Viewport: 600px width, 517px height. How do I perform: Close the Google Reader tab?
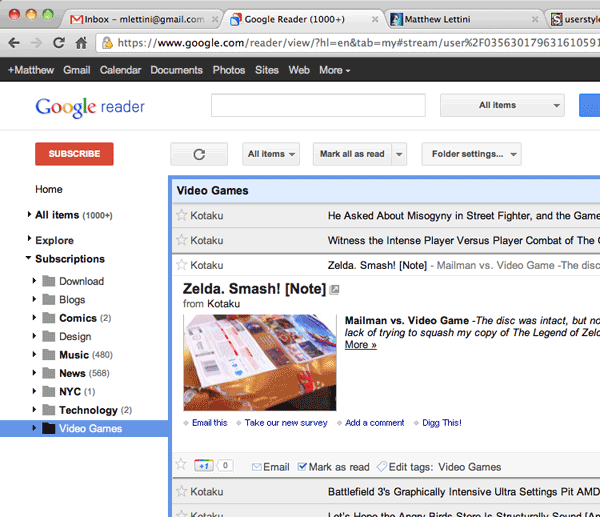pos(375,19)
